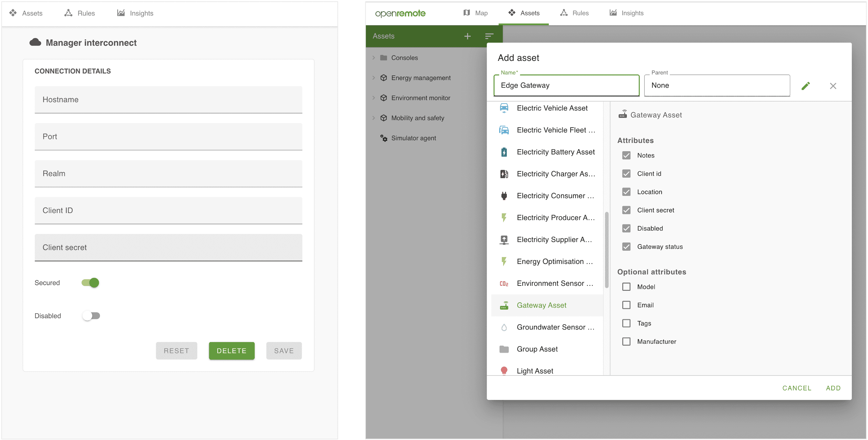868x440 pixels.
Task: Enable the Disabled toggle switch
Action: tap(91, 315)
